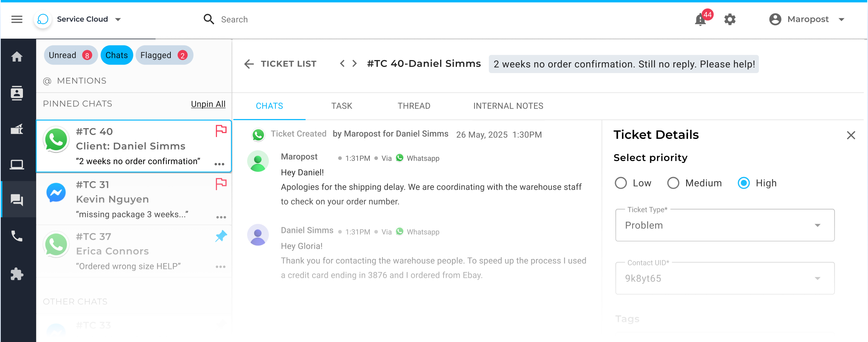Switch to the Thread tab
The image size is (868, 342).
point(414,106)
